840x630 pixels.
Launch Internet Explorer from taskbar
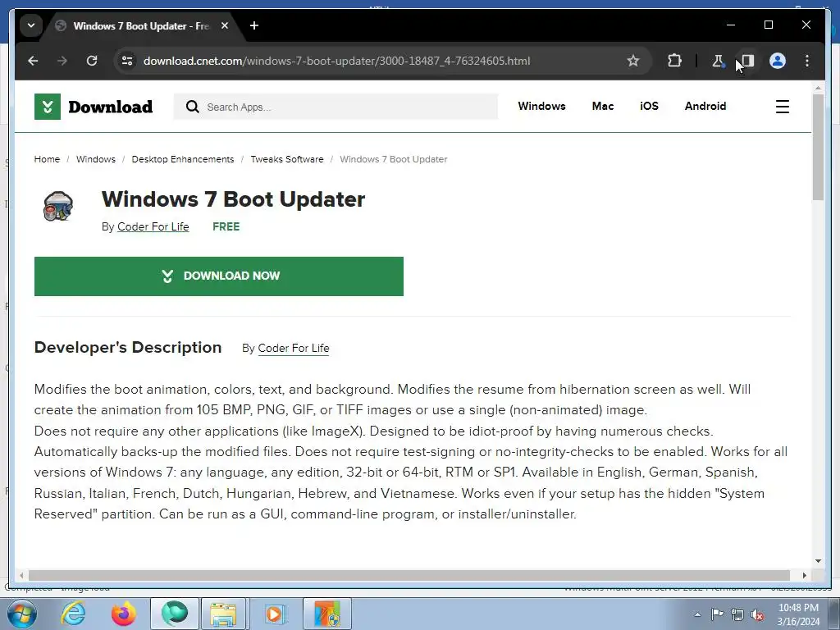(73, 614)
